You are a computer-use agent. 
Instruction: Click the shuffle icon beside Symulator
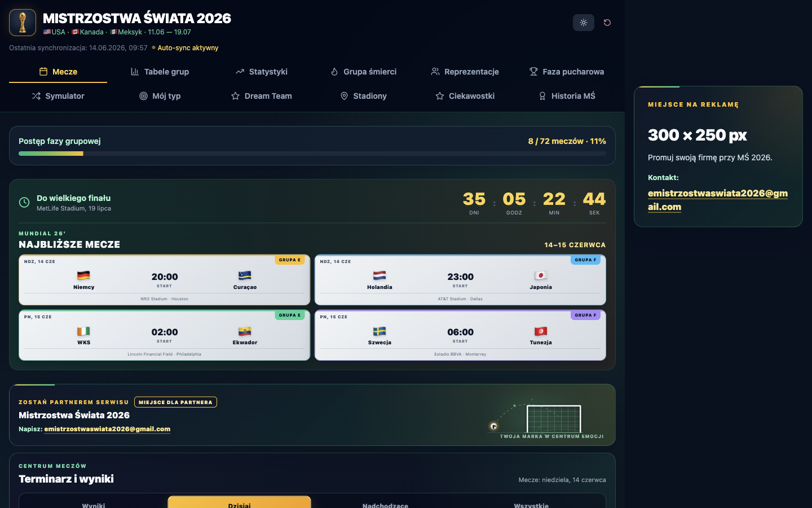click(36, 96)
